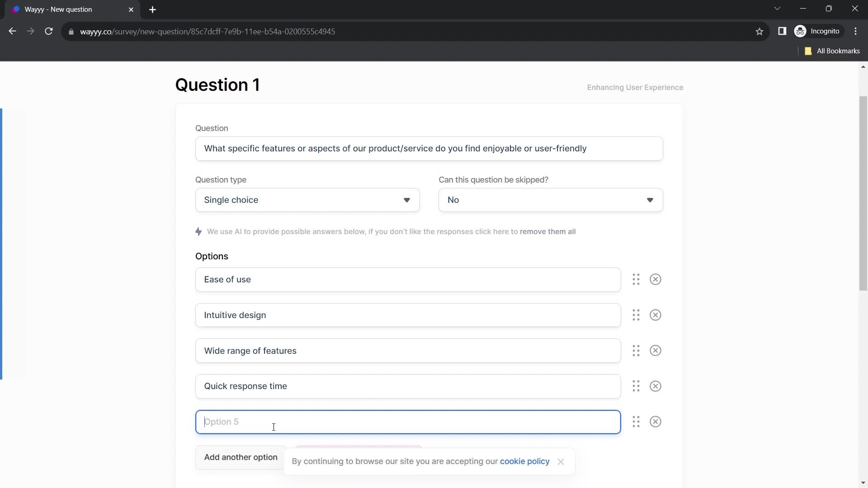Click the remove option icon for 'Ease of use'
This screenshot has width=868, height=488.
tap(656, 279)
